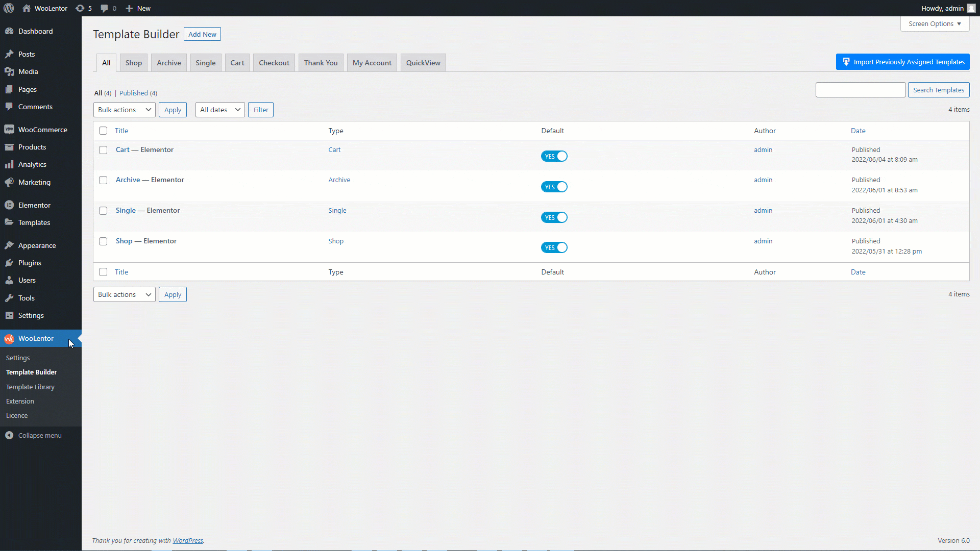980x551 pixels.
Task: Toggle the Cart template default switch
Action: click(x=554, y=156)
